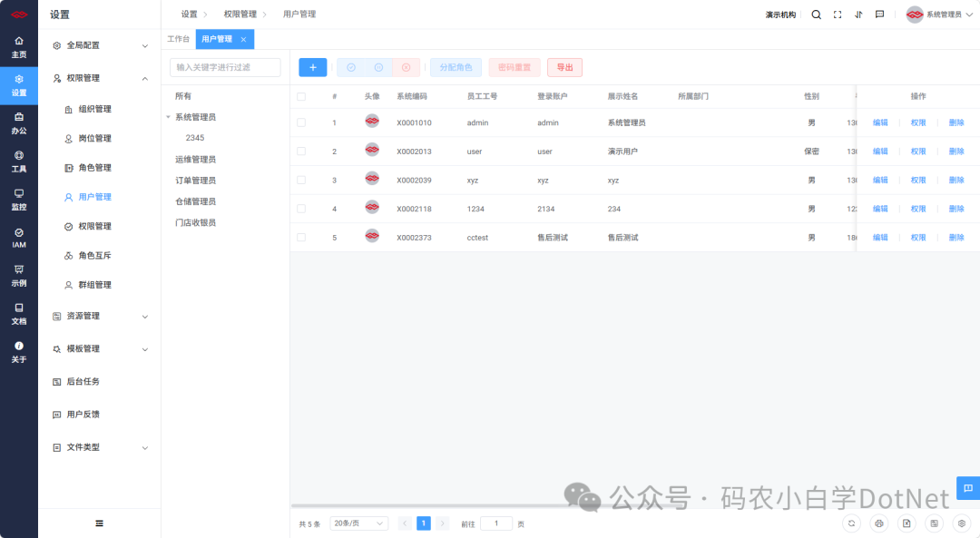This screenshot has height=538, width=980.
Task: Open the IAM sidebar icon
Action: (19, 238)
